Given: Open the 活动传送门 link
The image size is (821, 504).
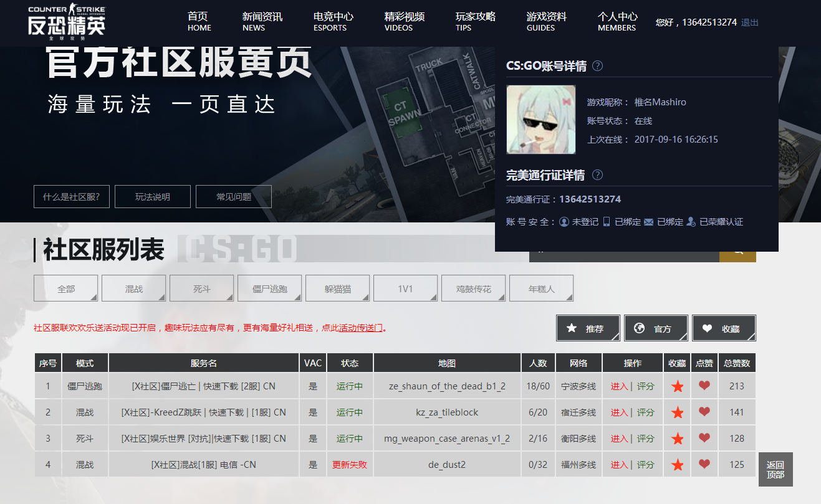Looking at the screenshot, I should click(360, 328).
